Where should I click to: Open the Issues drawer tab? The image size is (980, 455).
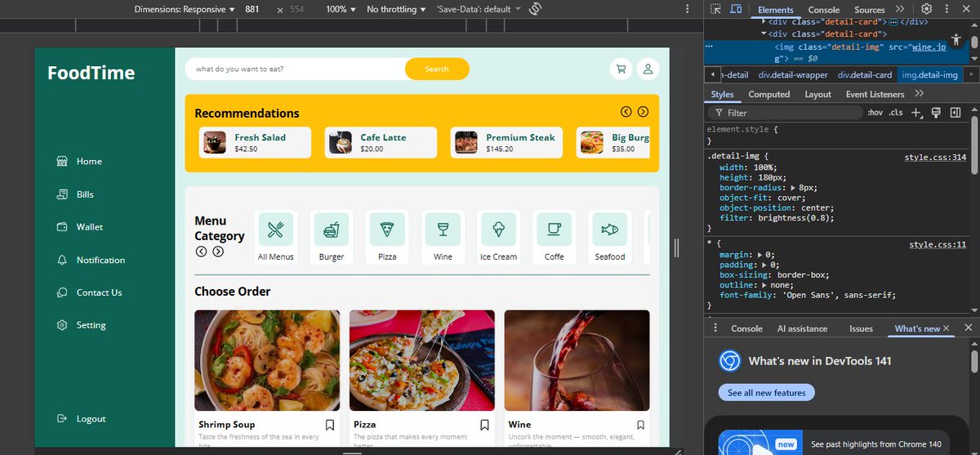(x=861, y=328)
